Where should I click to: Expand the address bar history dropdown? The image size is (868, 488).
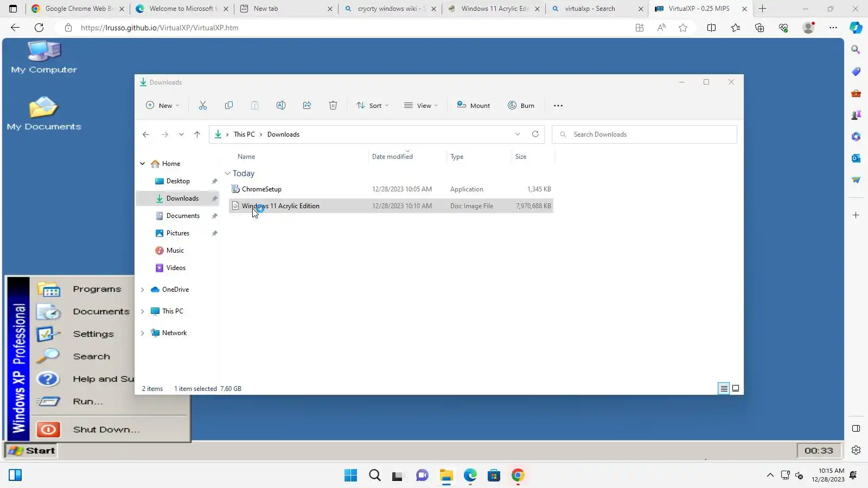click(518, 134)
